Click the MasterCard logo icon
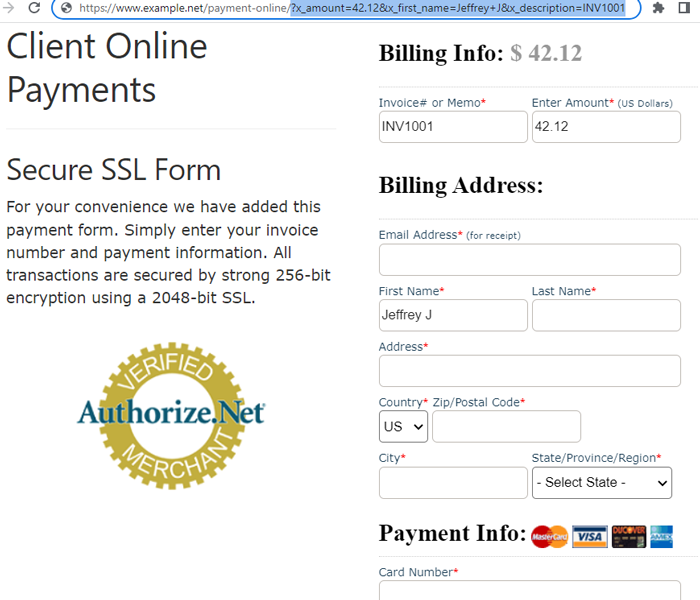Viewport: 700px width, 600px height. click(549, 537)
